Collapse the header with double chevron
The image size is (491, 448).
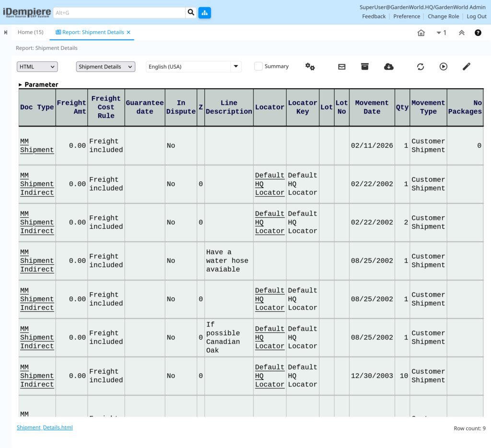pos(462,33)
